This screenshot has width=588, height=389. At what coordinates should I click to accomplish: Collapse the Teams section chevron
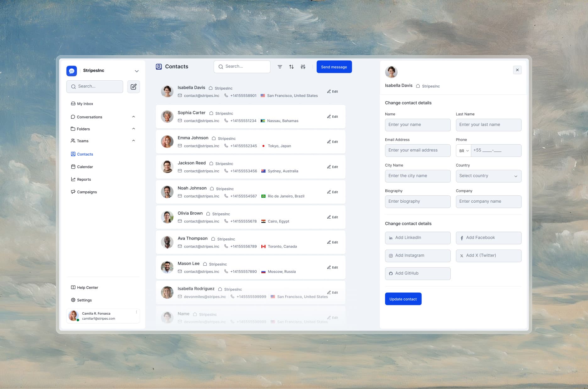133,141
